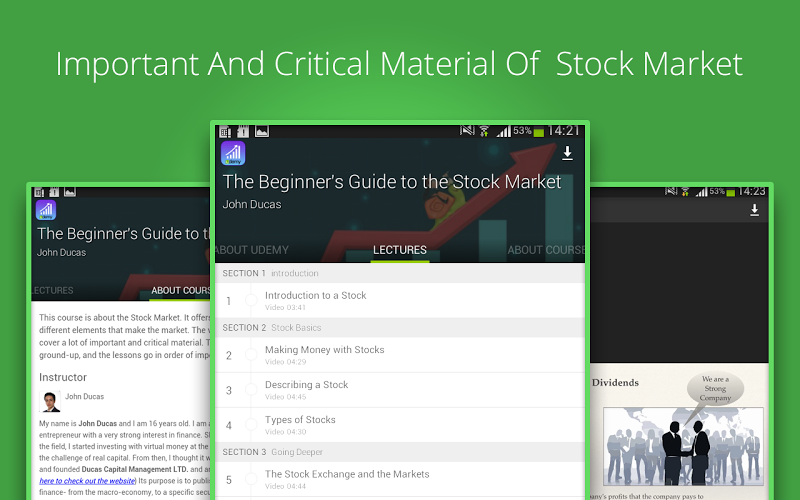Click the SECTION 2 Stock Basics header
The image size is (800, 500).
[400, 328]
